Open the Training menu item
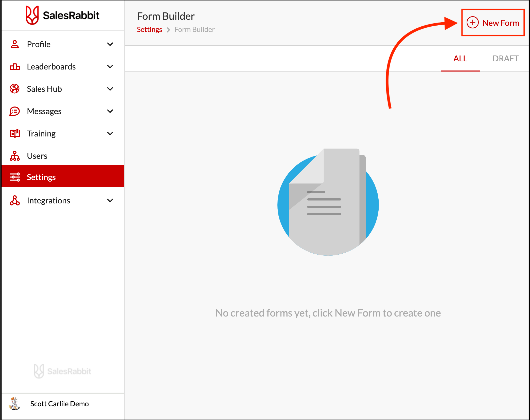This screenshot has width=530, height=420. coord(63,133)
